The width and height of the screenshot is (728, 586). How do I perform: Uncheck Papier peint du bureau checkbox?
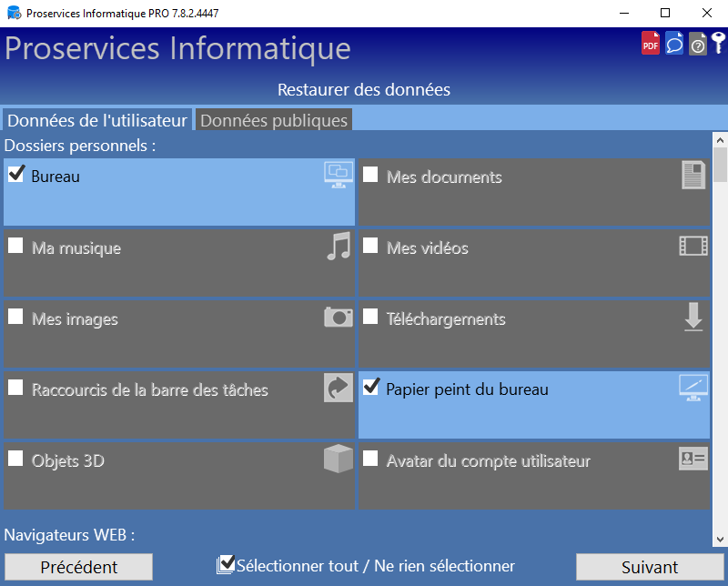tap(371, 387)
